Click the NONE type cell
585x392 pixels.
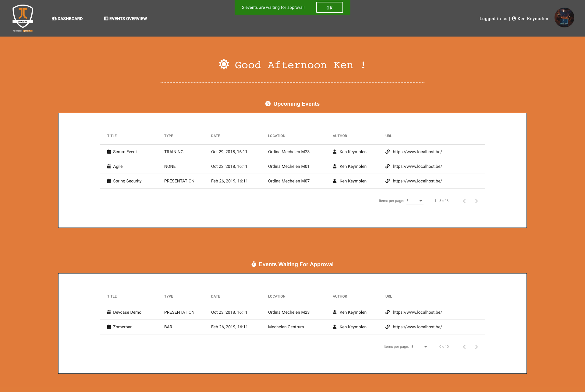pyautogui.click(x=170, y=166)
